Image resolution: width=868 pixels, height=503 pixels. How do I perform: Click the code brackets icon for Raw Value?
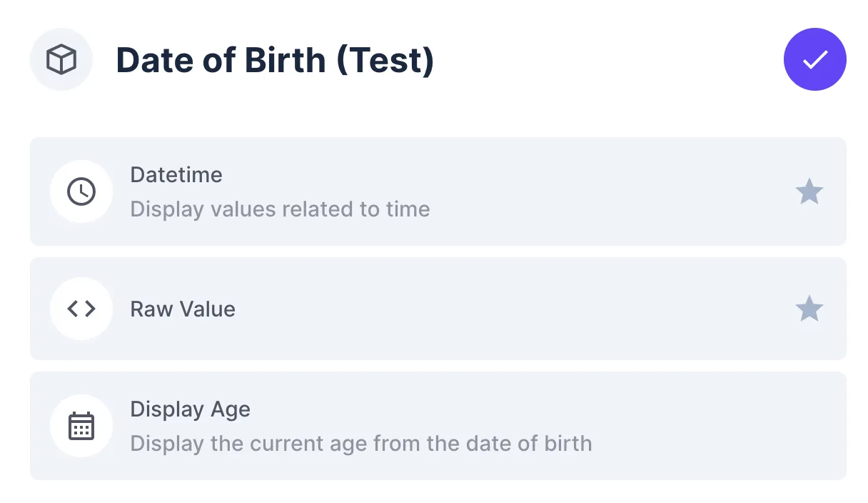tap(81, 309)
